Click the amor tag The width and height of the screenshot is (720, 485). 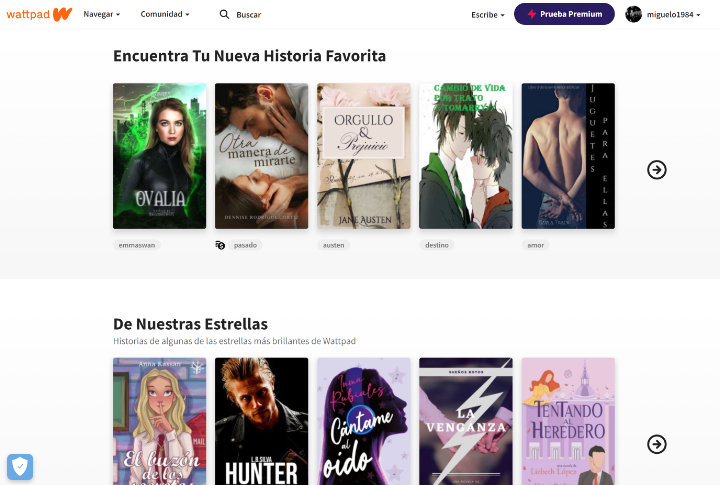click(535, 245)
